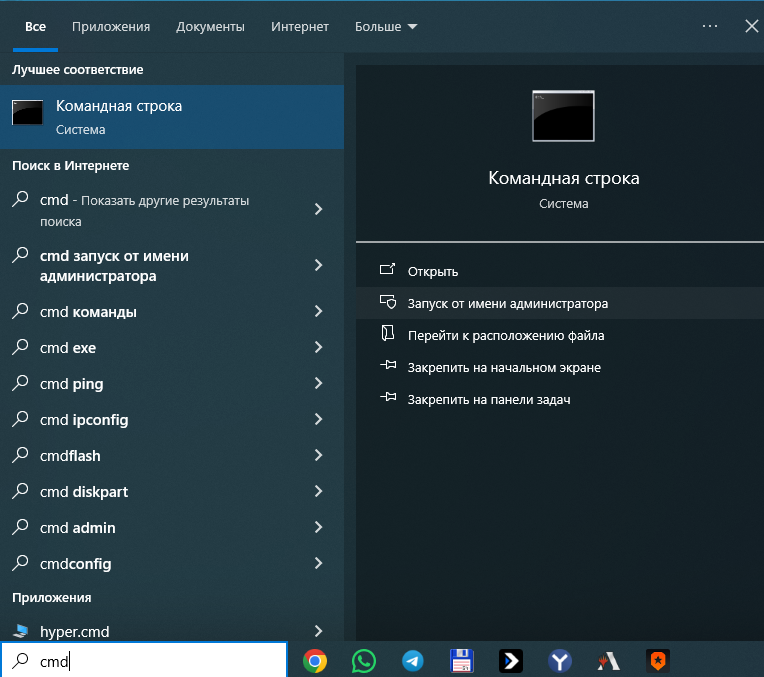This screenshot has width=764, height=677.
Task: Expand the Больше dropdown filter
Action: click(386, 26)
